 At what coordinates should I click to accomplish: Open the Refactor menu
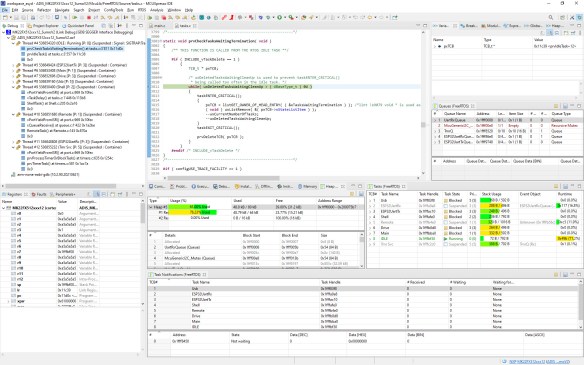pyautogui.click(x=44, y=10)
